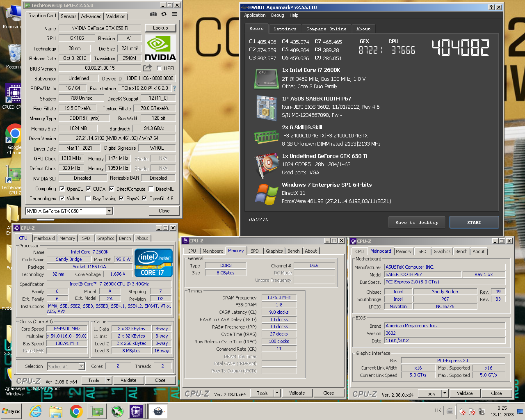Open the SPD tab in CPU-Z Mainboard window

coord(422,251)
